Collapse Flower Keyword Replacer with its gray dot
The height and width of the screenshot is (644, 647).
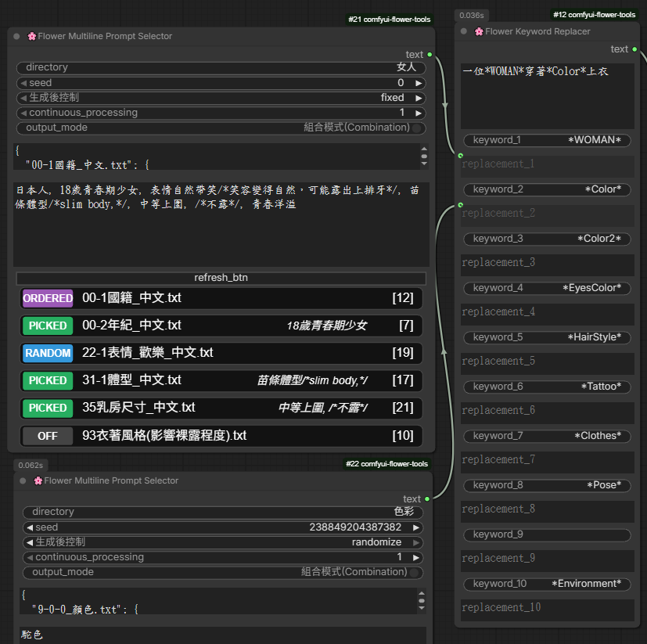point(464,31)
